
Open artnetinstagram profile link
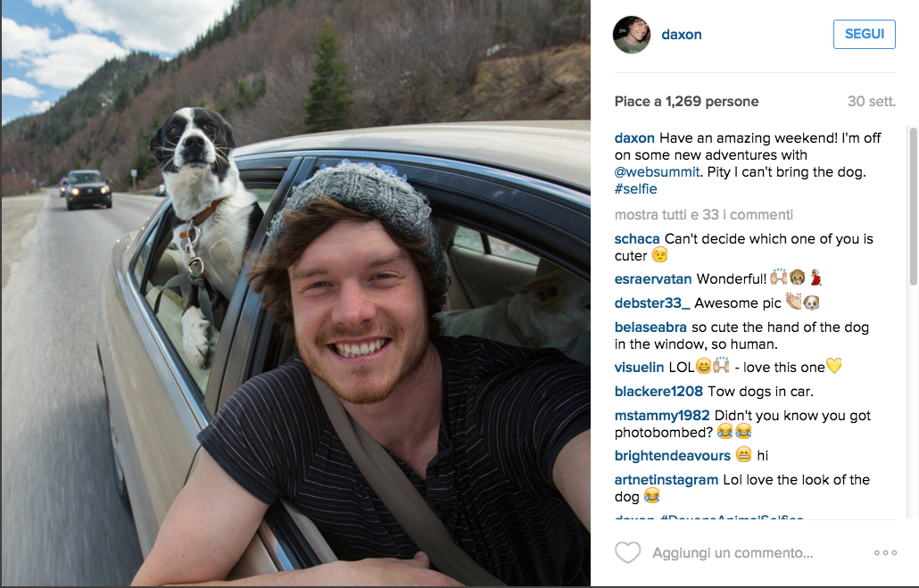click(x=666, y=479)
